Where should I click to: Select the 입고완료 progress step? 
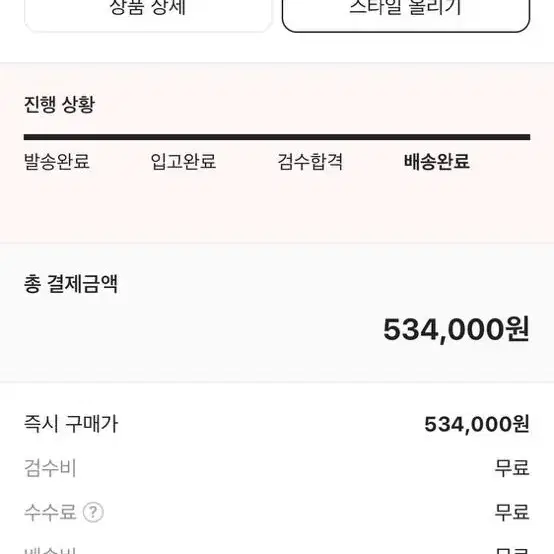pos(183,162)
